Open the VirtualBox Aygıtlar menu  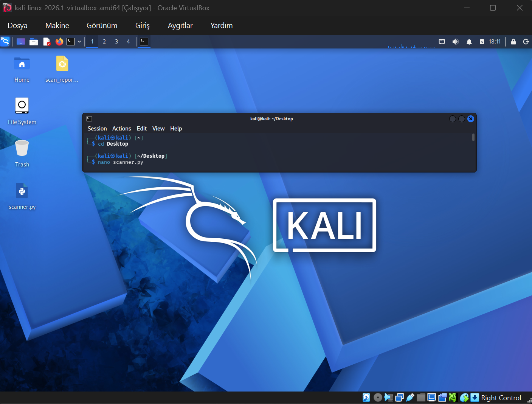(180, 25)
